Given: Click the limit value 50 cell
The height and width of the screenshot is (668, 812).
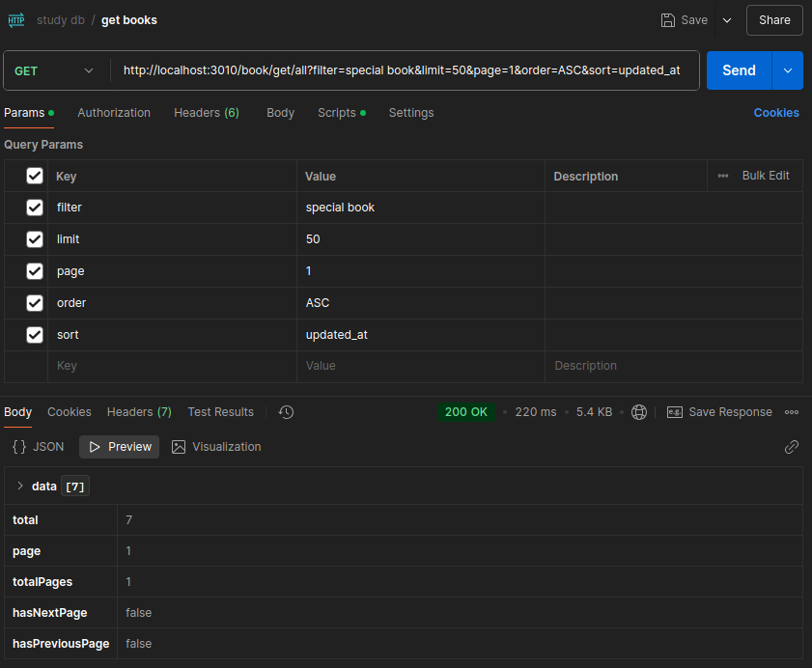Looking at the screenshot, I should point(421,239).
